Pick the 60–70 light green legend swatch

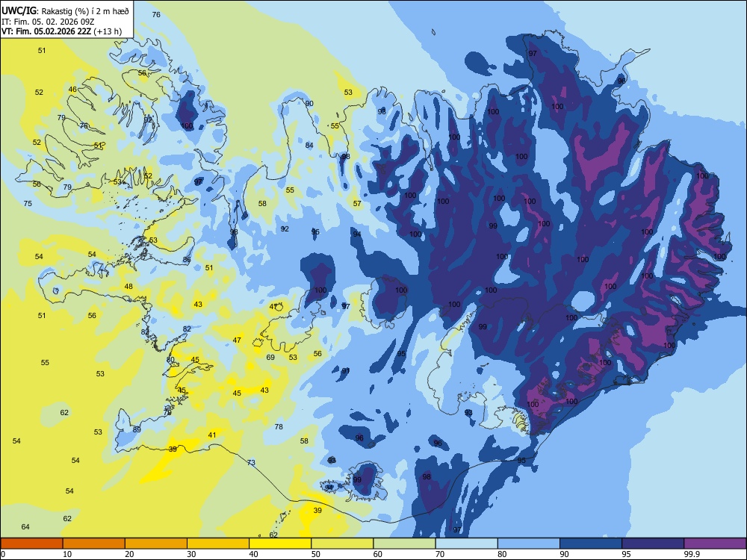(404, 544)
